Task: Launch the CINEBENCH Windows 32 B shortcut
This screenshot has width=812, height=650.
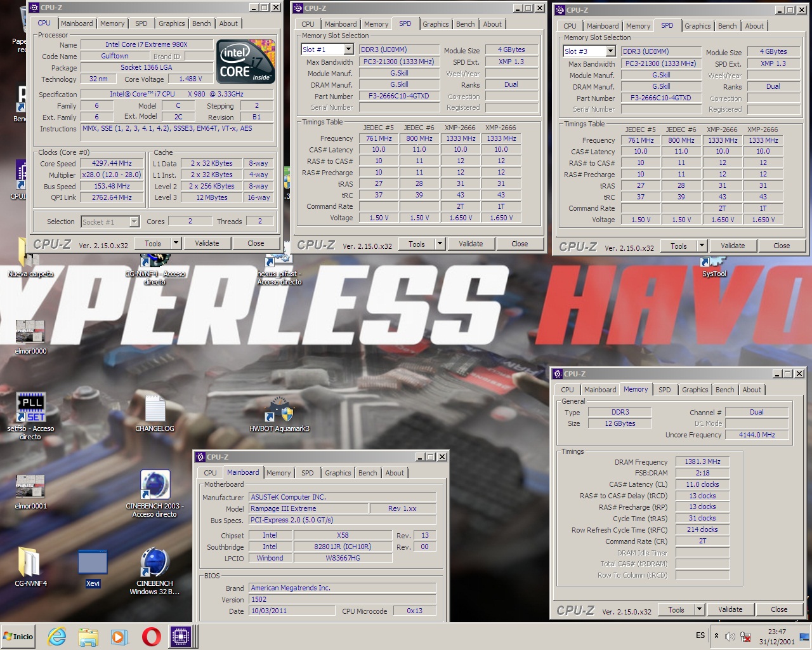Action: point(155,571)
